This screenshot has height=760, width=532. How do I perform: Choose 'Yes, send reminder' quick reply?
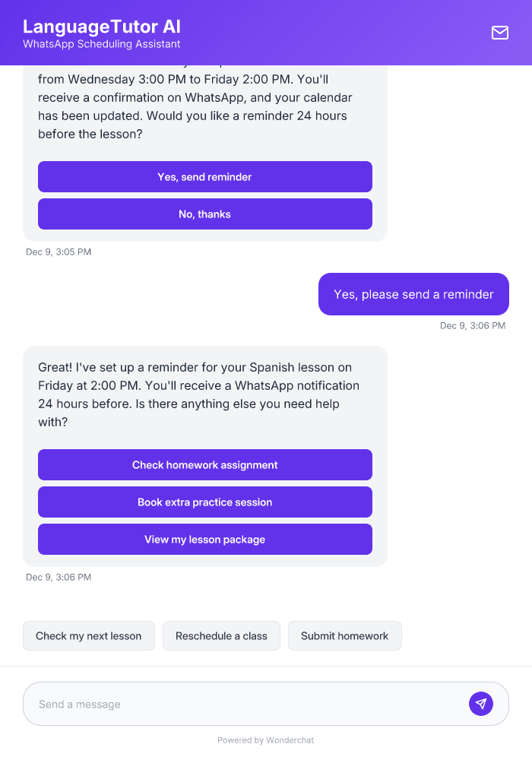click(x=204, y=176)
